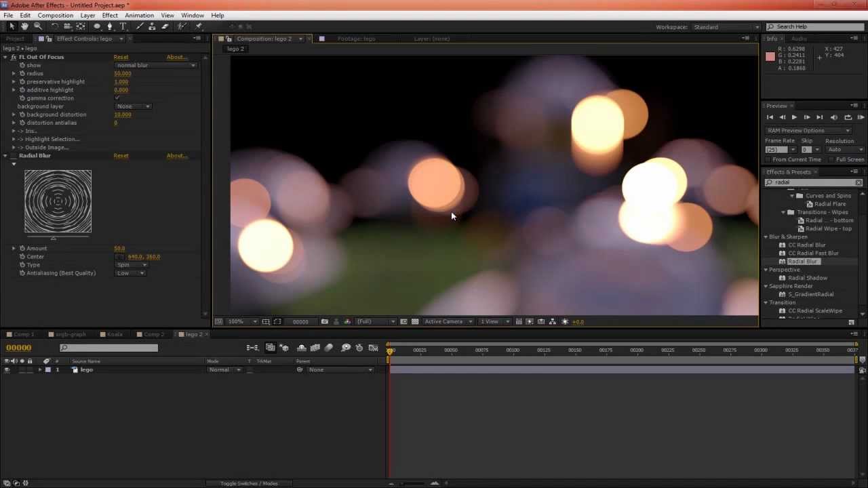Toggle Radial Blur effect fx switch
Image resolution: width=868 pixels, height=488 pixels.
click(x=14, y=156)
